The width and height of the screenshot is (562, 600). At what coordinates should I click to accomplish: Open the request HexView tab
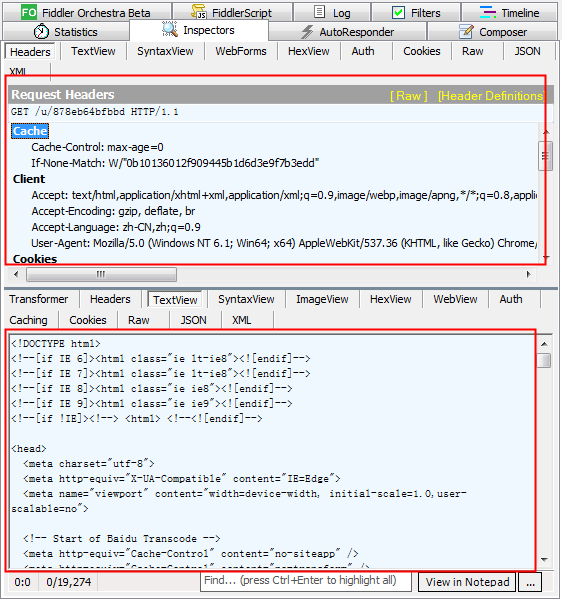coord(308,51)
